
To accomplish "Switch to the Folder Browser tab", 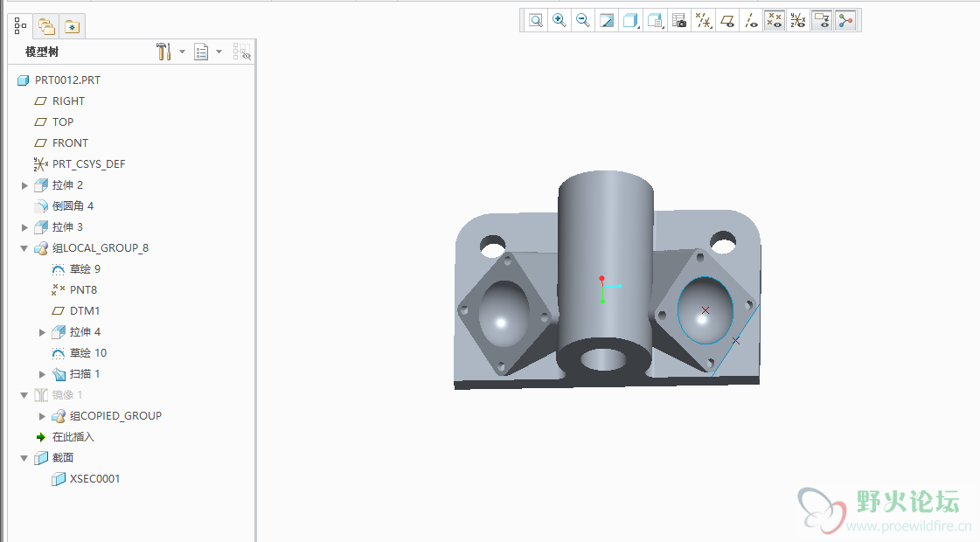I will coord(46,26).
